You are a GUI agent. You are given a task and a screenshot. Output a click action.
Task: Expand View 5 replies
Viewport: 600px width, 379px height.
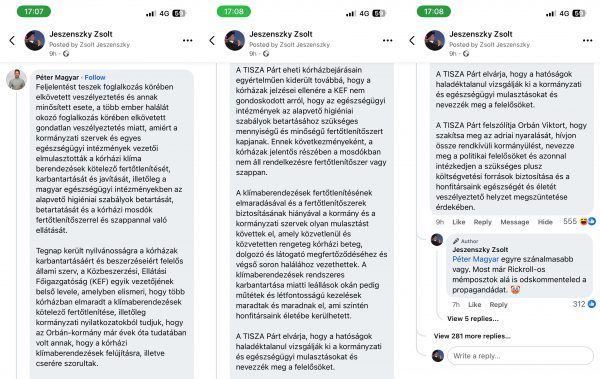(473, 319)
